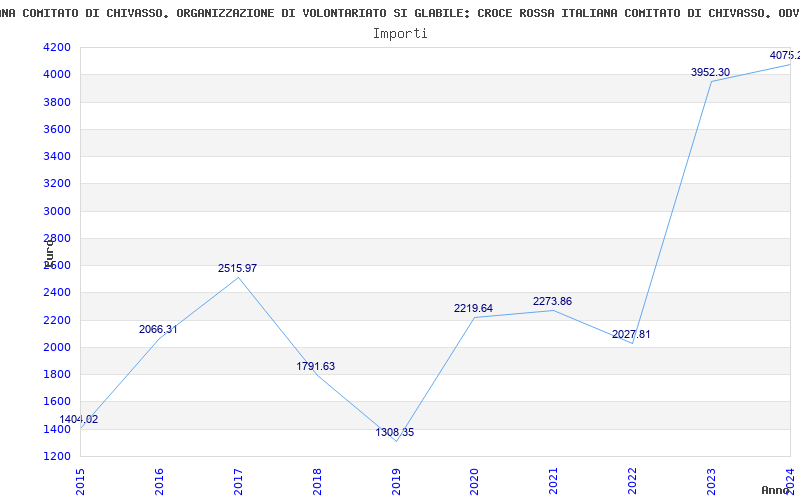This screenshot has height=500, width=800.
Task: Click the 3000 y-axis tick label
Action: [x=57, y=211]
